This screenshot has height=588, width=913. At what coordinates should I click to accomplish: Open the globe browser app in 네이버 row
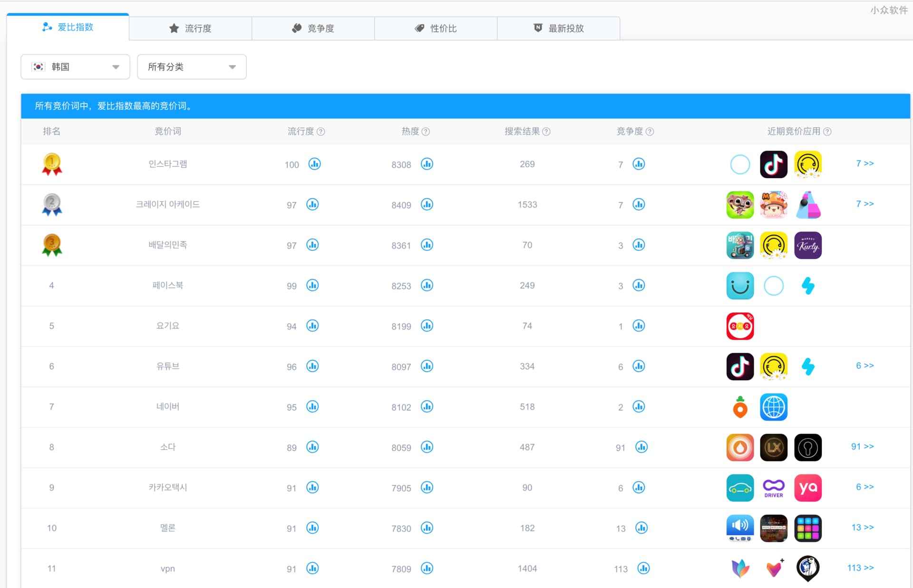[x=774, y=407]
